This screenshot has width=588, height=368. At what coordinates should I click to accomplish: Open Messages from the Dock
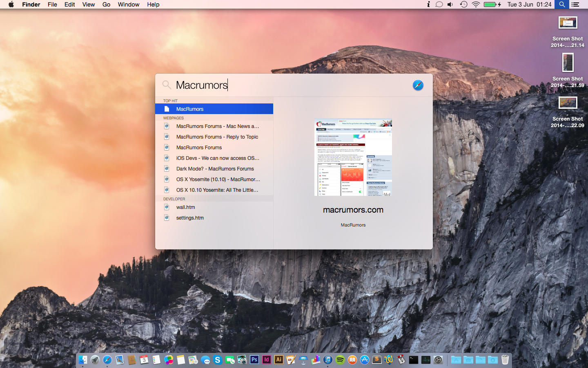pos(205,360)
